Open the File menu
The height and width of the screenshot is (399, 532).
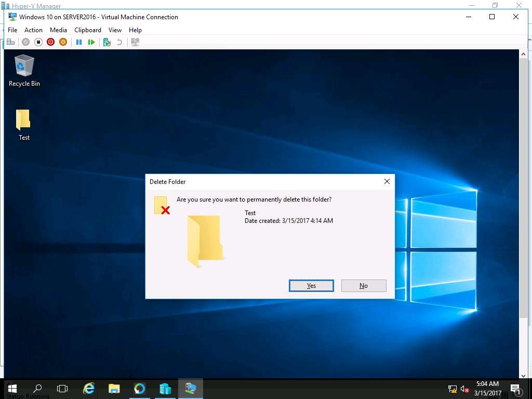click(12, 30)
